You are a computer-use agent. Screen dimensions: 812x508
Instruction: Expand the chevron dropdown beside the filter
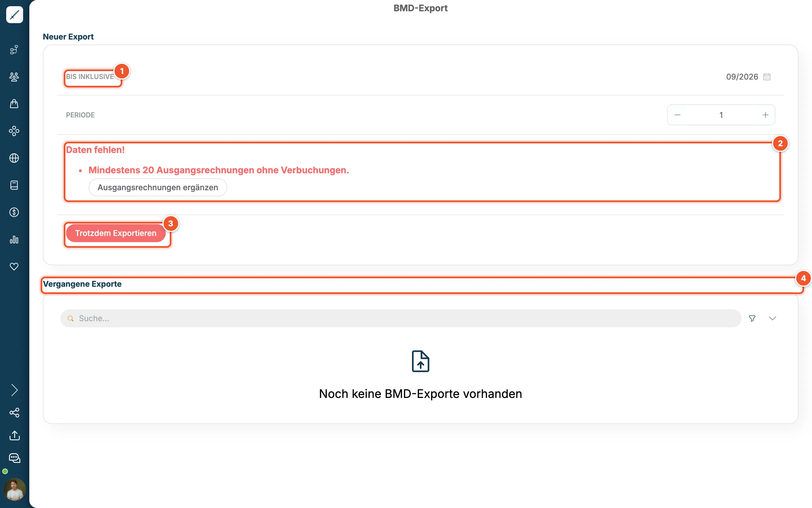click(773, 319)
